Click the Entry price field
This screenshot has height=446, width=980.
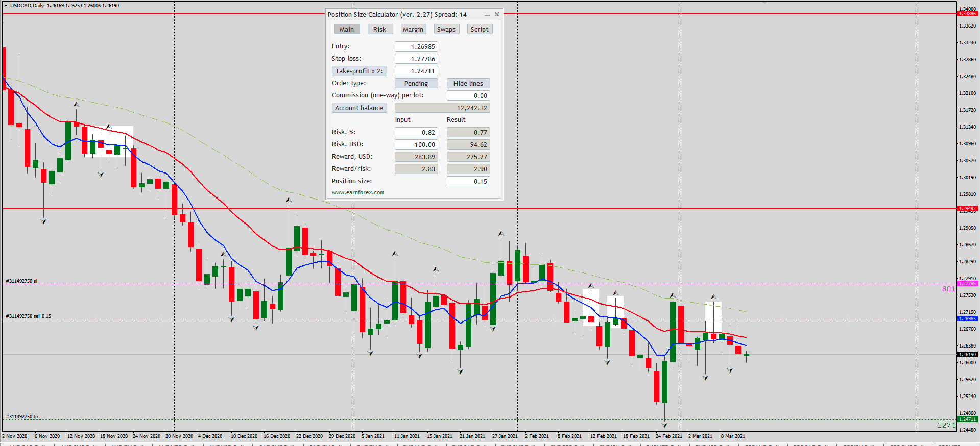click(x=416, y=46)
